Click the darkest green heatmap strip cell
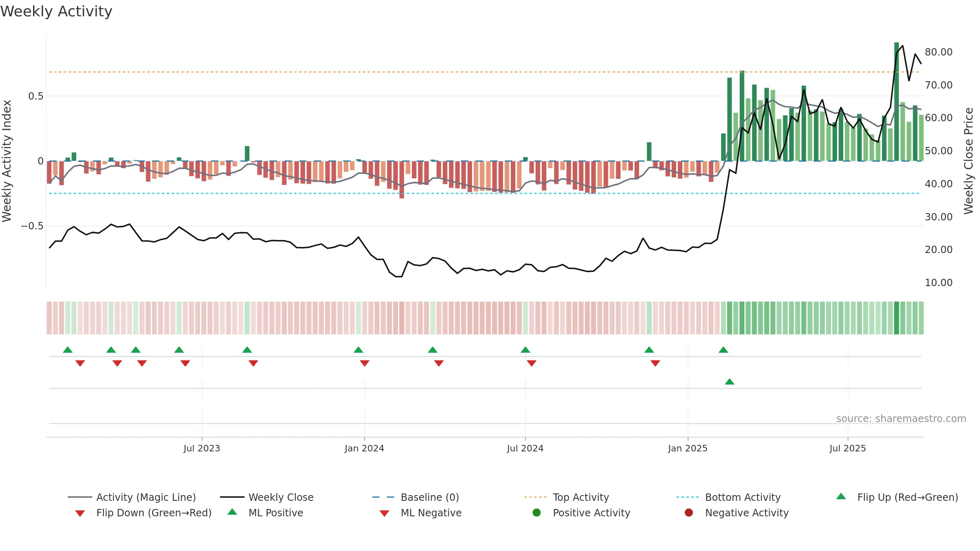Screen dimensions: 980x551 897,318
